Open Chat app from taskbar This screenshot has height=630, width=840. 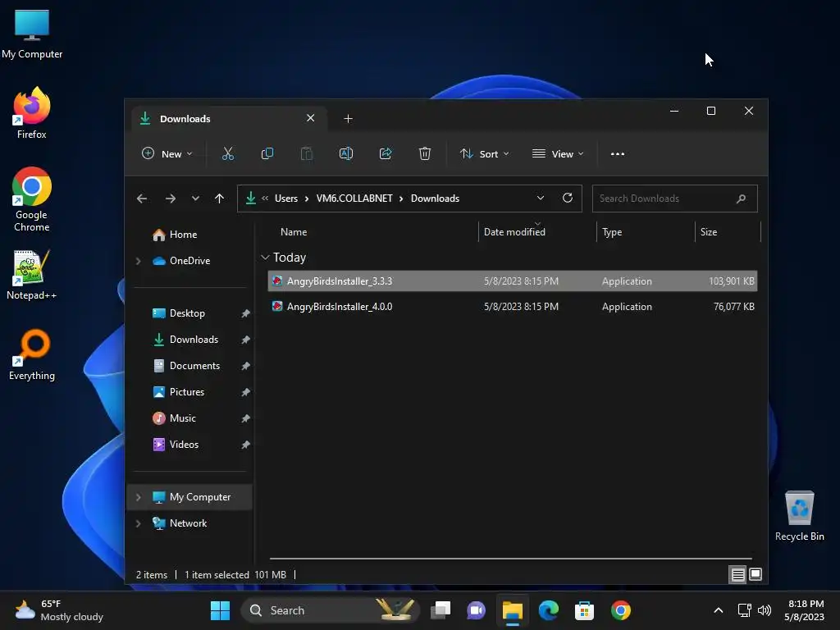477,610
